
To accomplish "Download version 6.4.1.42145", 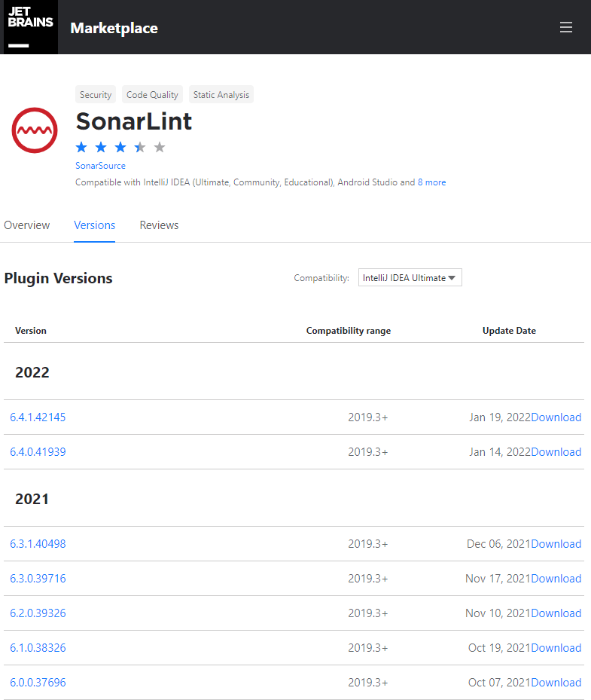I will coord(556,417).
